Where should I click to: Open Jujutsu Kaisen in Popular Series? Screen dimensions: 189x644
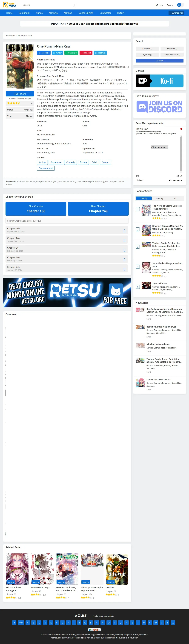160,283
